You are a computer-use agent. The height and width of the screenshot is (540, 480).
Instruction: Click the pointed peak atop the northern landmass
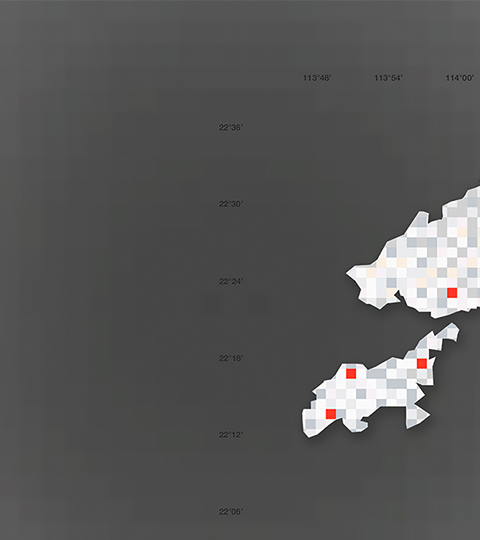[422, 214]
